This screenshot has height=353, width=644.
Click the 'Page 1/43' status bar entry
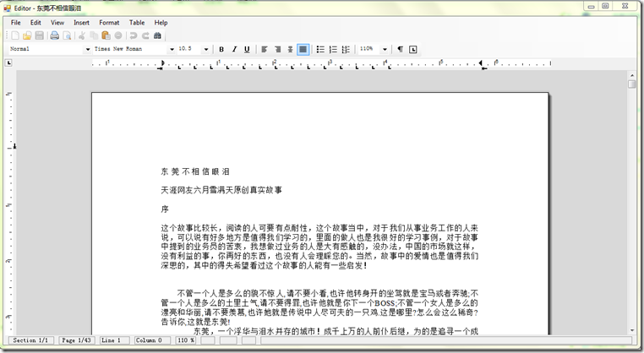click(76, 340)
